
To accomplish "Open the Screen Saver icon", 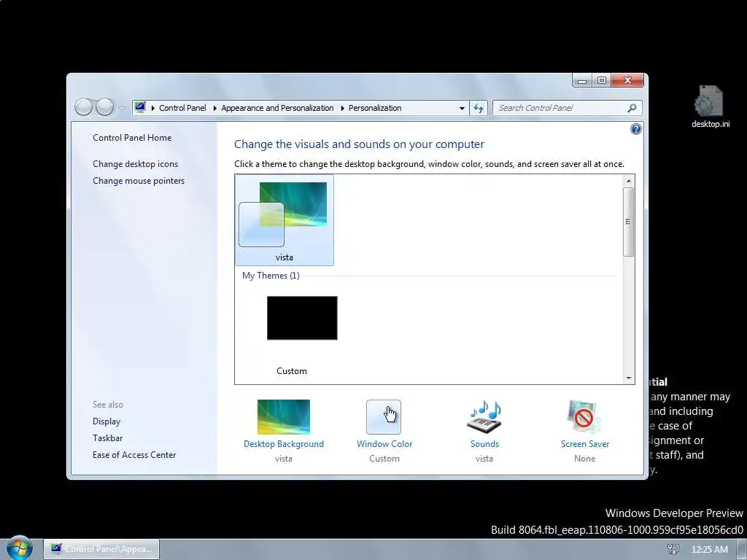I will (x=584, y=416).
